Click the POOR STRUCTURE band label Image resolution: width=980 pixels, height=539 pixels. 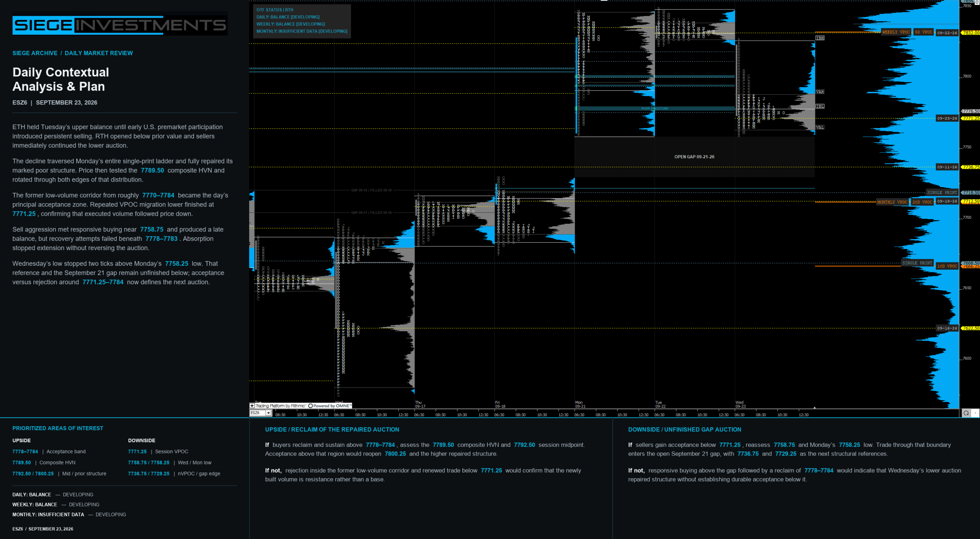click(x=655, y=109)
